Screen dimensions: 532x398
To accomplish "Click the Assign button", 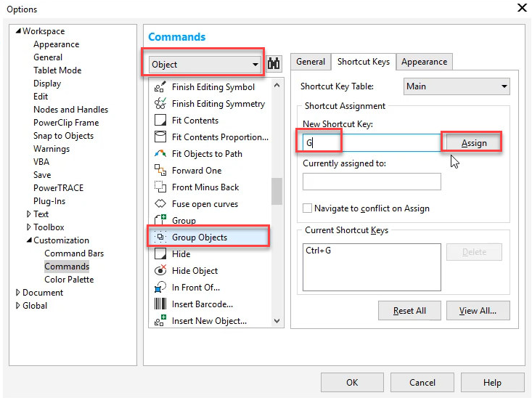I will click(474, 143).
